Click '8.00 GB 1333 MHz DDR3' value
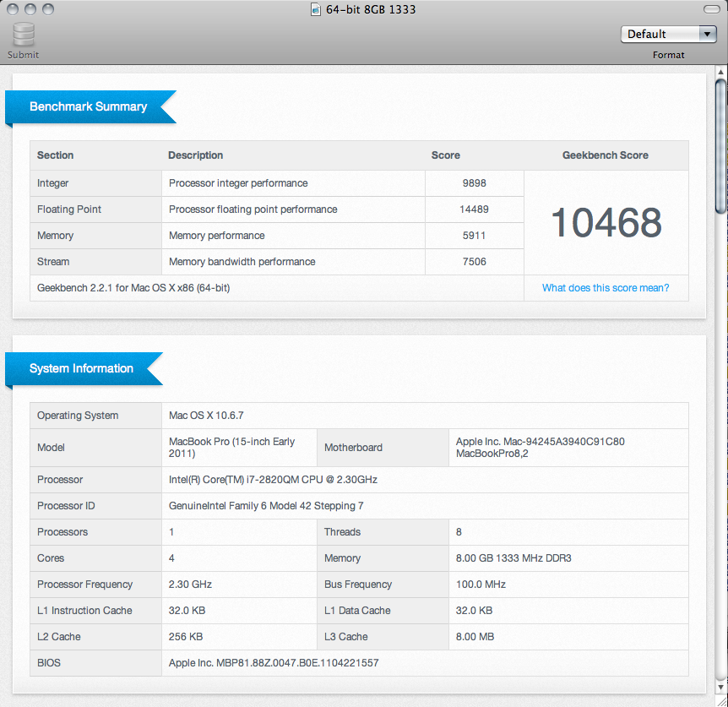728x707 pixels. [513, 558]
